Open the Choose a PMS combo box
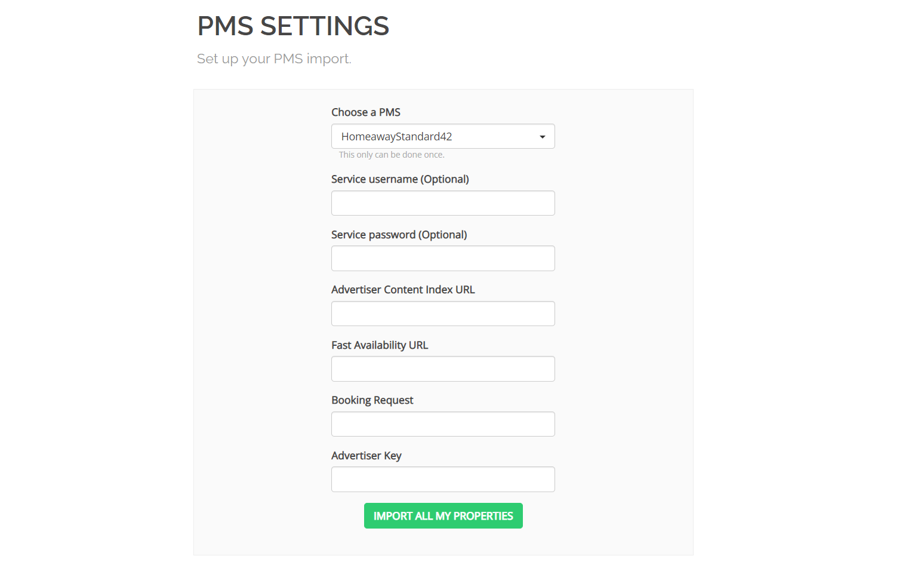 pyautogui.click(x=443, y=136)
